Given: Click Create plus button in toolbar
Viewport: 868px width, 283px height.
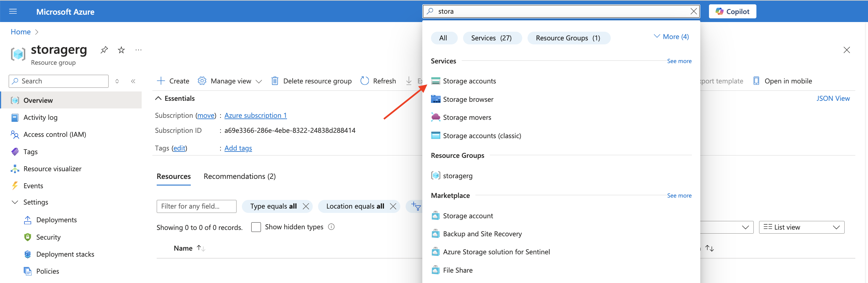Looking at the screenshot, I should click(173, 81).
